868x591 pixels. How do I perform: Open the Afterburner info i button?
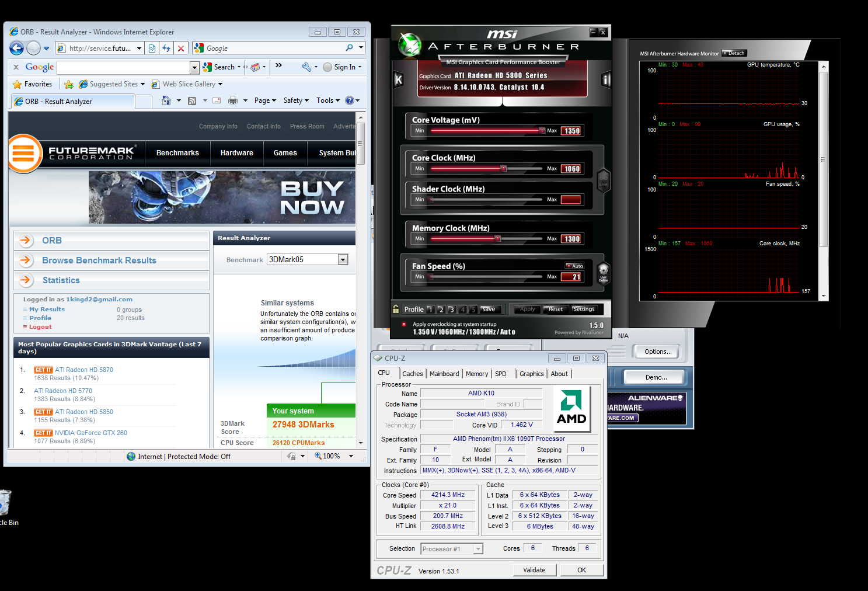point(606,80)
